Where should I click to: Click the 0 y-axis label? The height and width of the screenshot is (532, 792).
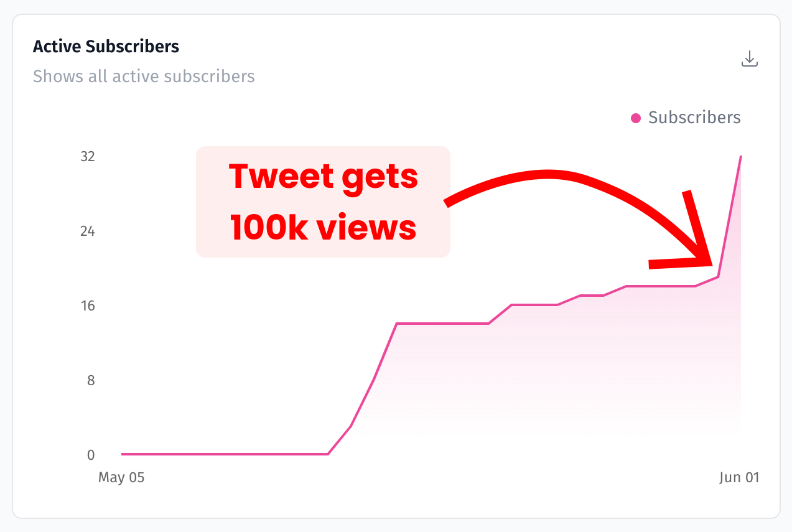tap(91, 455)
